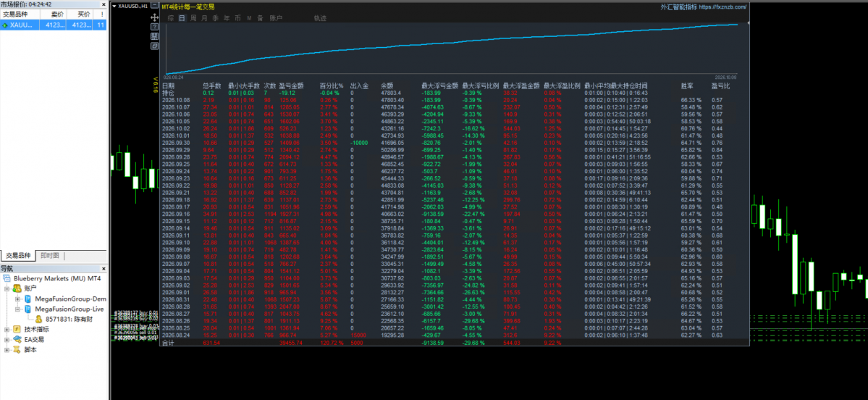Collapse the 账户 accounts tree node
The image size is (868, 400).
tap(7, 288)
